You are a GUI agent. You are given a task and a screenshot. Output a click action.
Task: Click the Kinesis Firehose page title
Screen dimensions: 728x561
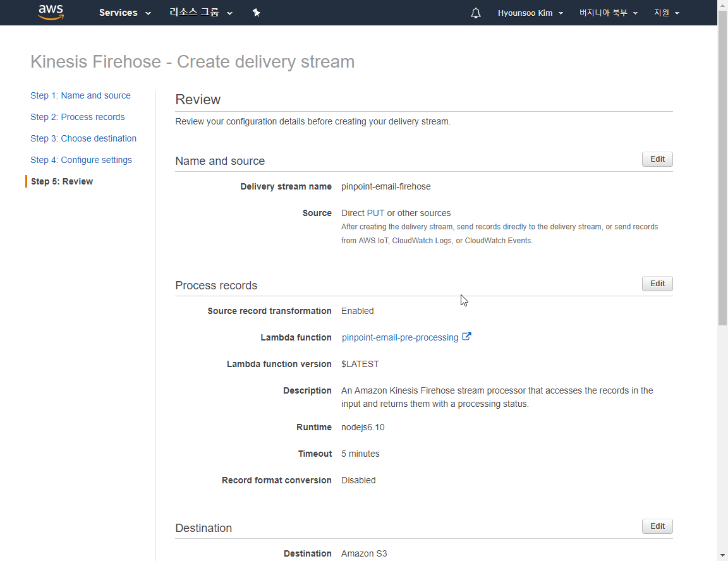tap(192, 62)
